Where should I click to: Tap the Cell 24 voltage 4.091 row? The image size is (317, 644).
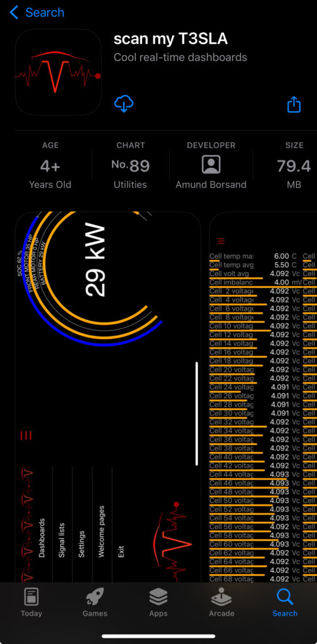point(255,387)
